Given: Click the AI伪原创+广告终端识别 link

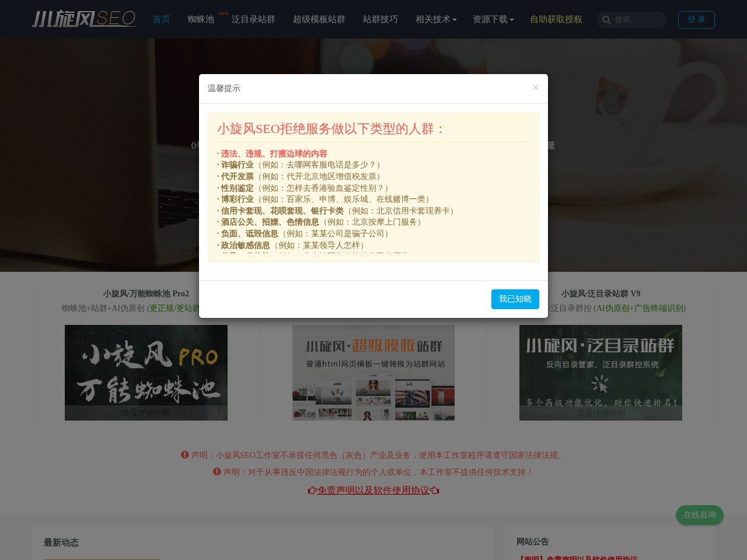Looking at the screenshot, I should (x=640, y=309).
